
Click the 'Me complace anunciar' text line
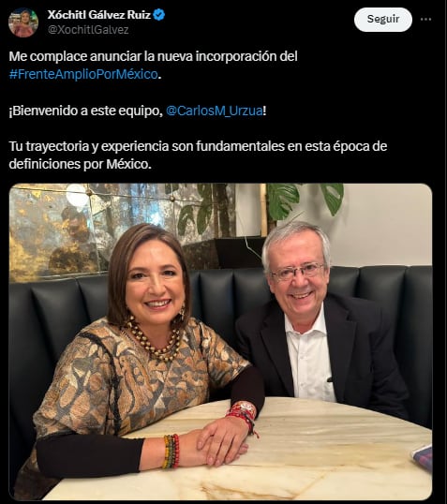(x=153, y=56)
